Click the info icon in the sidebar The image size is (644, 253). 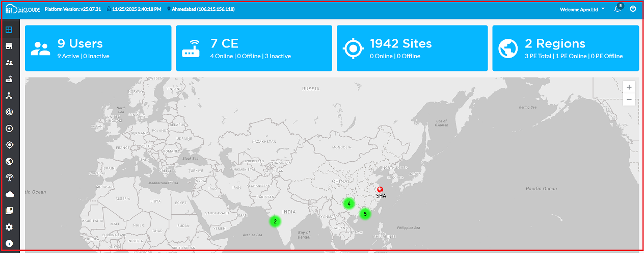9,243
